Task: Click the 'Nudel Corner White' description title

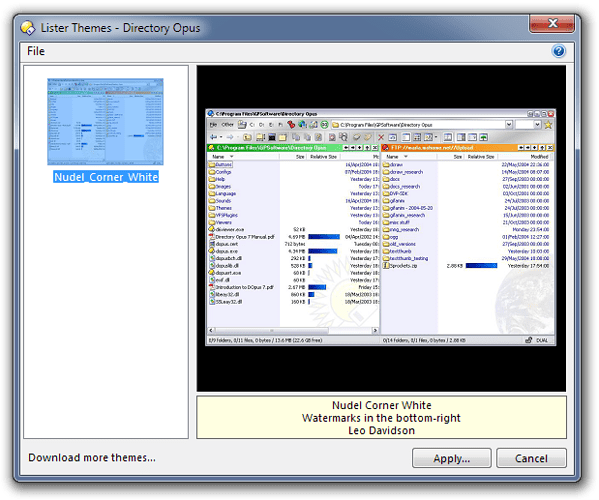Action: (381, 405)
